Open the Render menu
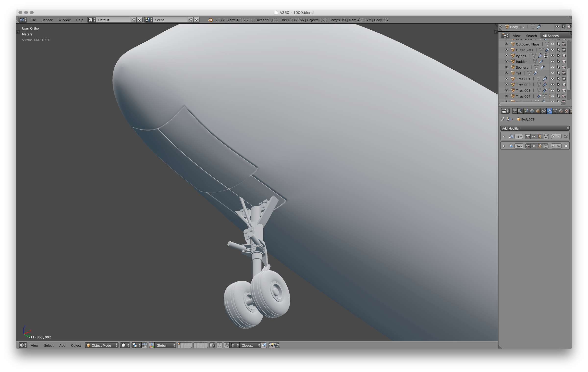This screenshot has width=588, height=372. 47,20
